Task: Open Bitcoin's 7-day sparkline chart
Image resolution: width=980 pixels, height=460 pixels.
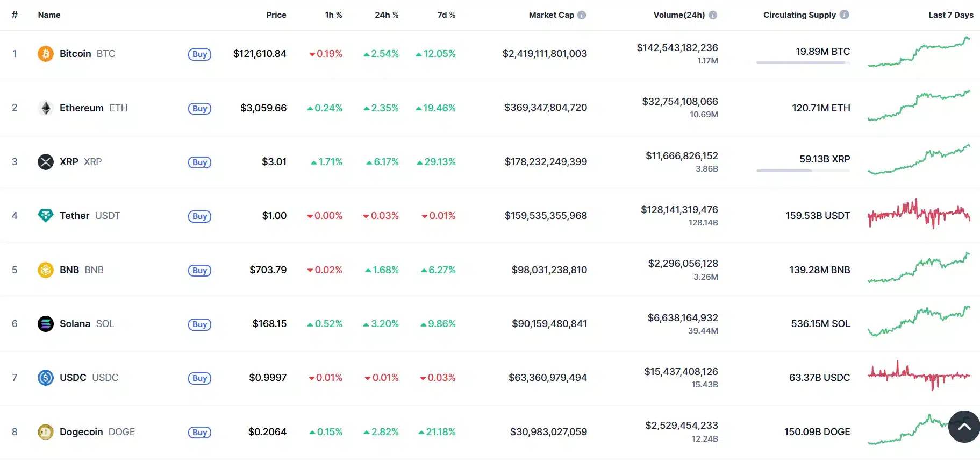Action: (x=919, y=54)
